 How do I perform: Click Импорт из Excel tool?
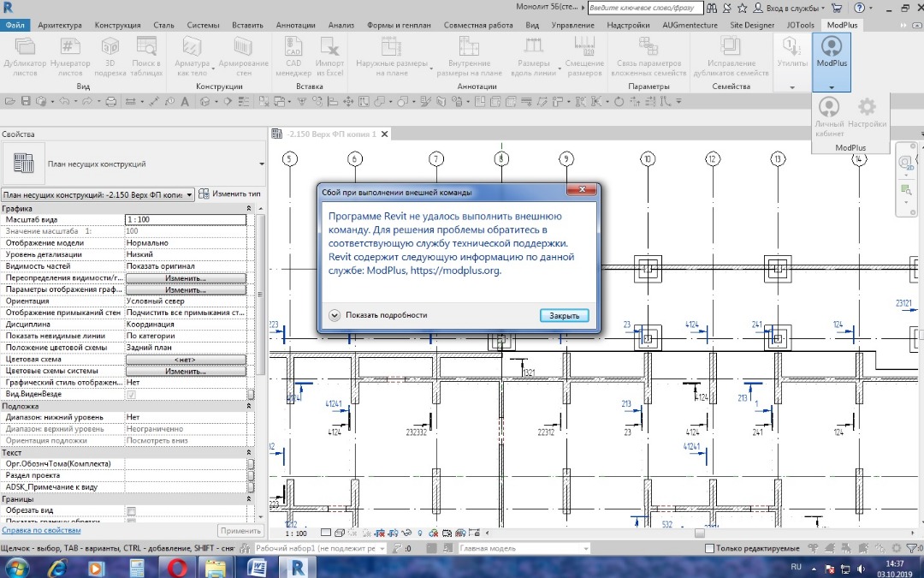[330, 57]
